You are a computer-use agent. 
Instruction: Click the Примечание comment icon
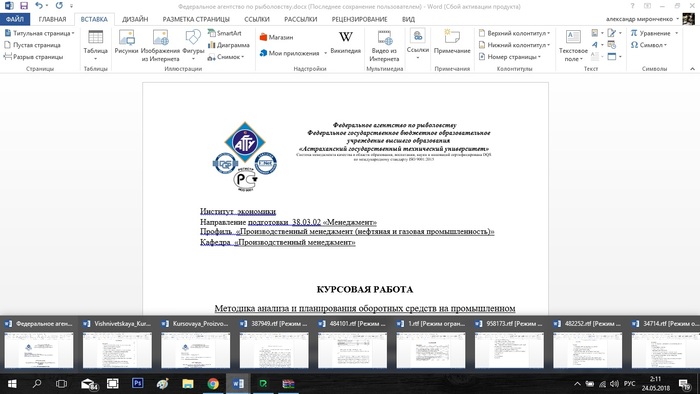pos(452,42)
